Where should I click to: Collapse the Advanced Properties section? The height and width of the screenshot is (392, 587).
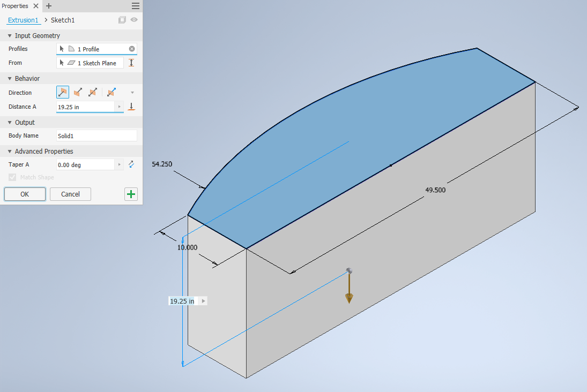(10, 151)
